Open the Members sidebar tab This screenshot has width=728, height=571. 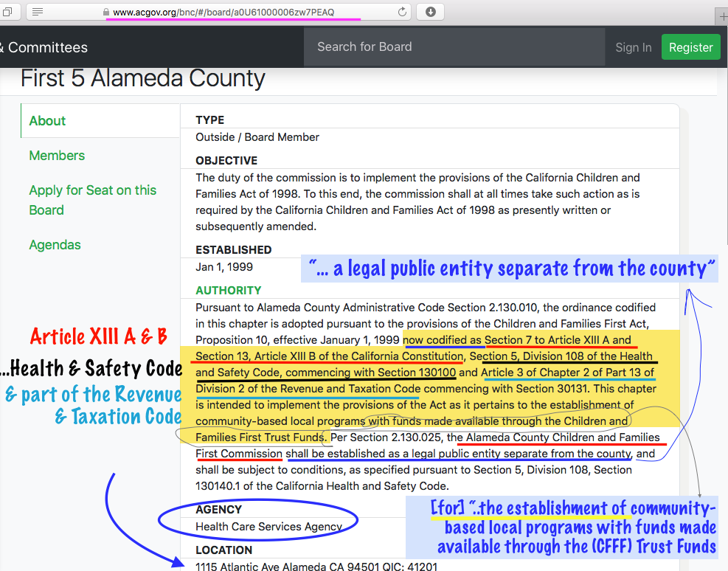point(57,156)
